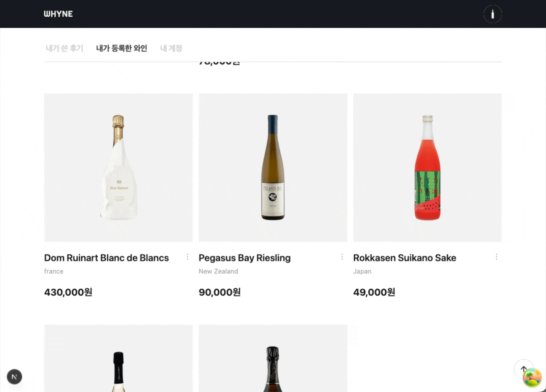Viewport: 546px width, 392px height.
Task: Select the 내가 등록한 와인 tab
Action: click(122, 48)
